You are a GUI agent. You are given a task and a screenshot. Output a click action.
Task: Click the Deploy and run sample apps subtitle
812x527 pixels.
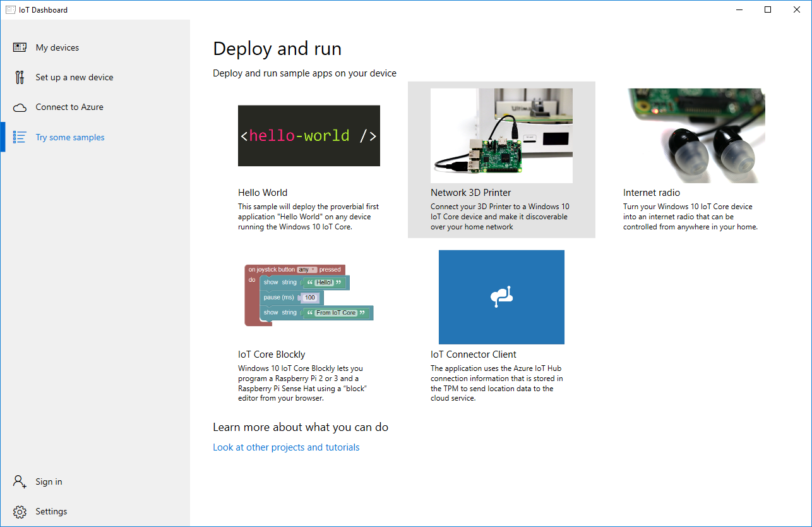(x=305, y=73)
